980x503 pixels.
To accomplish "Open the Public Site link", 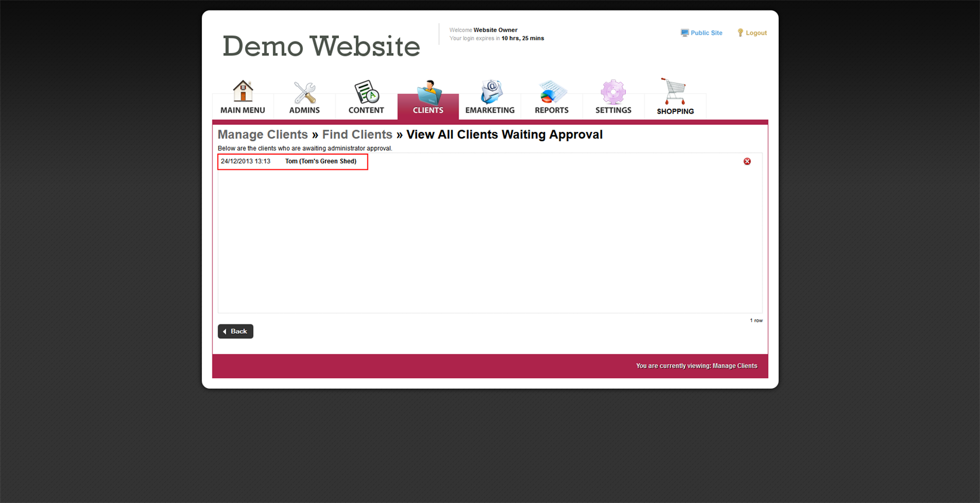I will click(x=706, y=33).
